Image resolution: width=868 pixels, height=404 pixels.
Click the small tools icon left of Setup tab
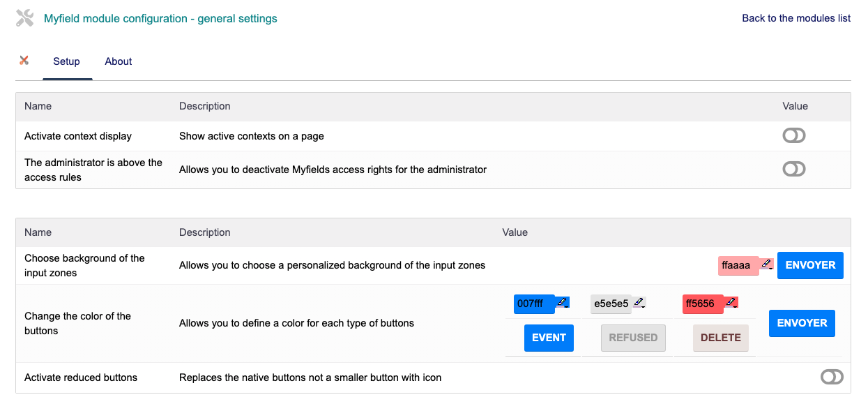click(x=24, y=61)
